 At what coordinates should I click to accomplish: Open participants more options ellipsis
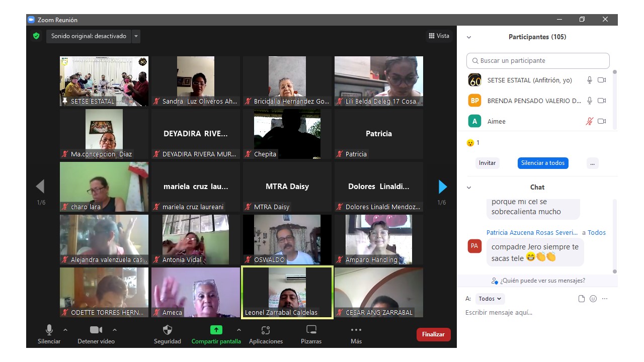pos(592,163)
